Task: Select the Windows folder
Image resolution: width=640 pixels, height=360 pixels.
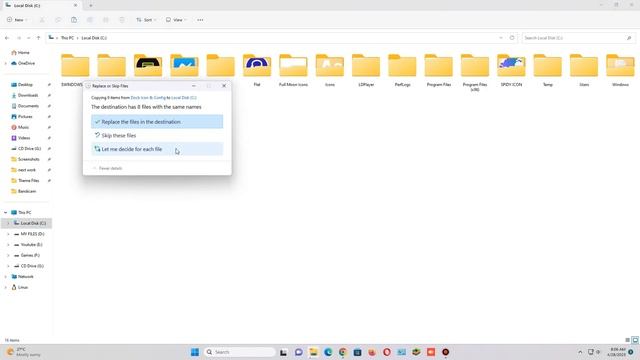Action: [620, 69]
